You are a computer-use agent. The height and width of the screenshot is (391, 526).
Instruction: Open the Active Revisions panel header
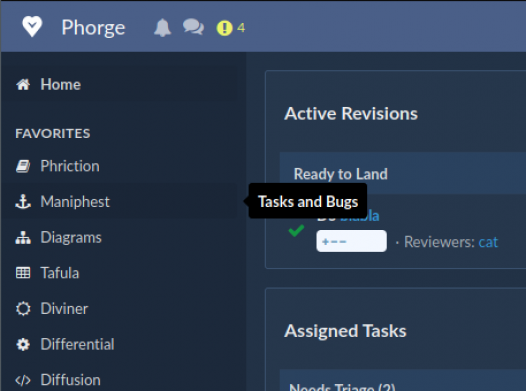point(351,114)
